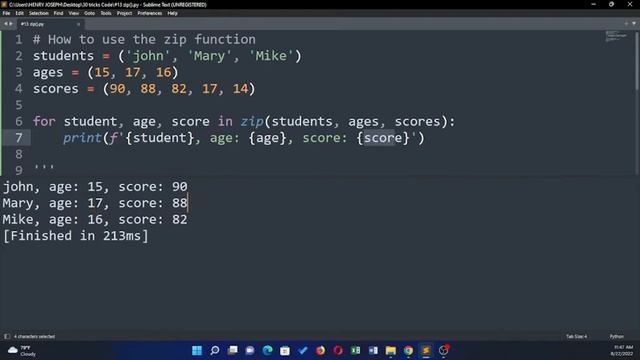Open Word from the taskbar
The width and height of the screenshot is (640, 360).
[373, 350]
